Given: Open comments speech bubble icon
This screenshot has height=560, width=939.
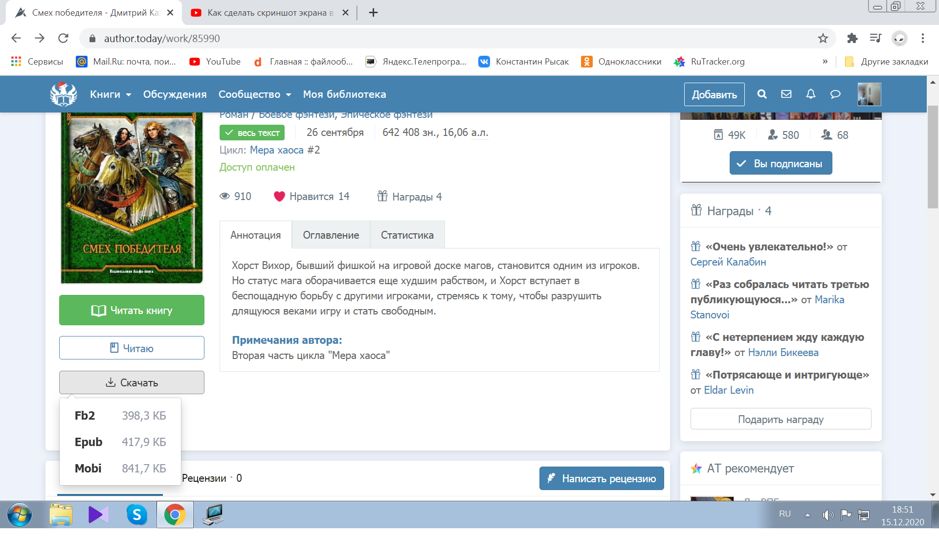Looking at the screenshot, I should pos(835,94).
